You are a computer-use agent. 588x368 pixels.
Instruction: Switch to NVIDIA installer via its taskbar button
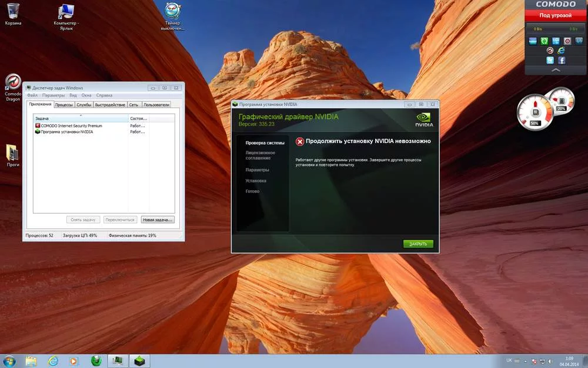(x=139, y=362)
